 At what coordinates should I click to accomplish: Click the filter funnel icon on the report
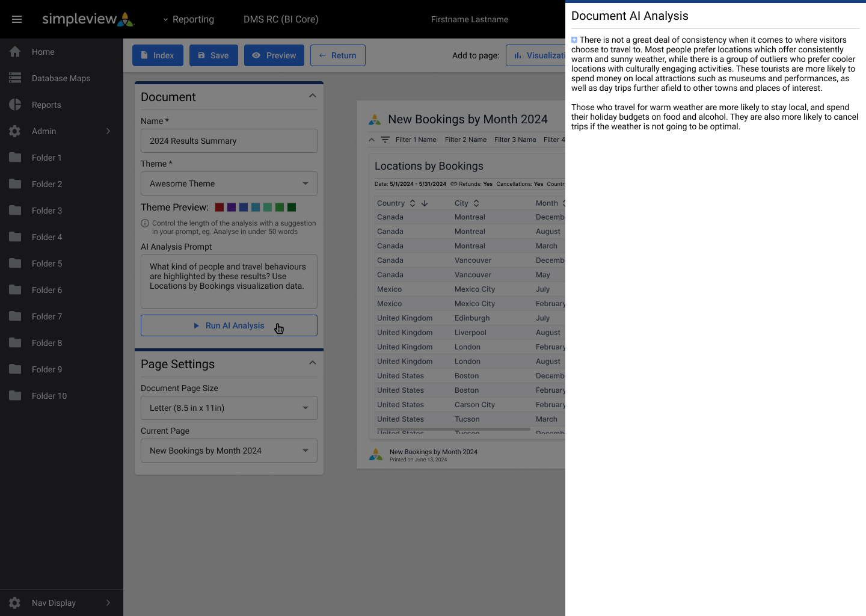tap(385, 140)
